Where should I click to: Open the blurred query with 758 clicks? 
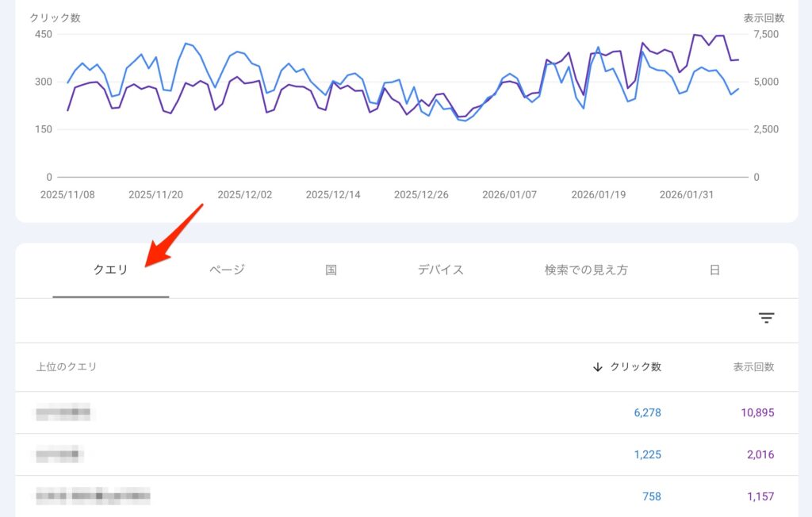pos(93,497)
